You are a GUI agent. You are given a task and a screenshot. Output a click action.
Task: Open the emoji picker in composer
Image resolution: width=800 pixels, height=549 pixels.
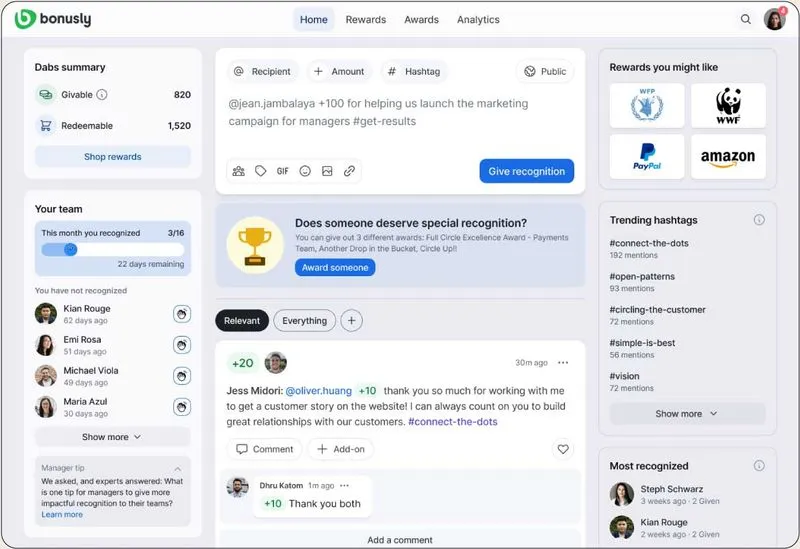305,171
